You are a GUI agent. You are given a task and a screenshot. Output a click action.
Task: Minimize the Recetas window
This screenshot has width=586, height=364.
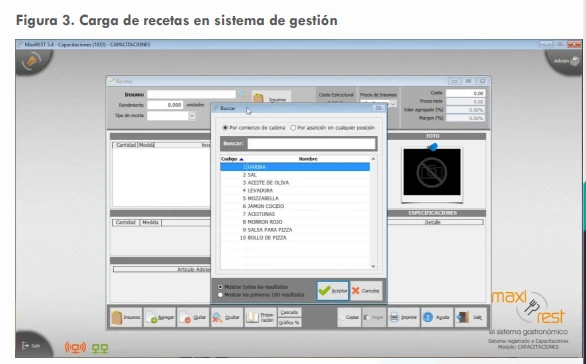454,81
